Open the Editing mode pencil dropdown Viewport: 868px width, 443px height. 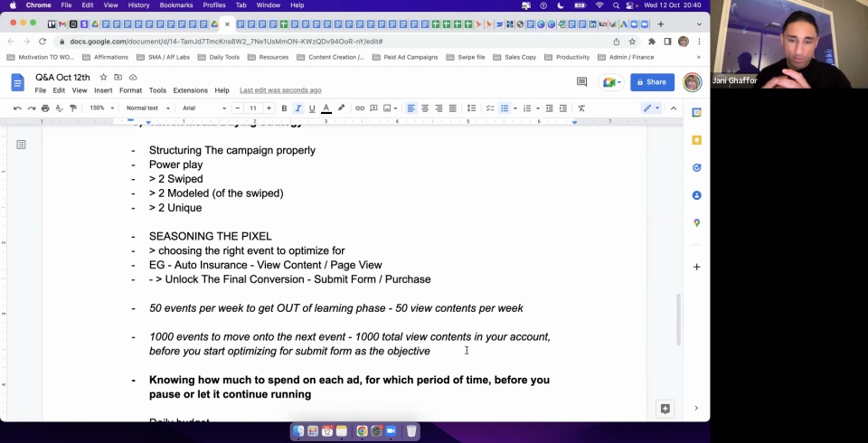651,108
